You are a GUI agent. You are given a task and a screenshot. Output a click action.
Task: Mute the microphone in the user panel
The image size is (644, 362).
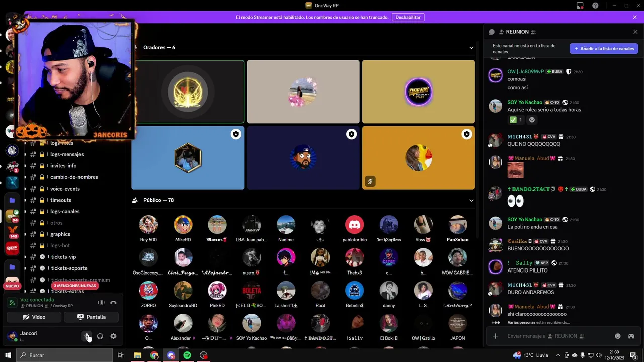87,336
